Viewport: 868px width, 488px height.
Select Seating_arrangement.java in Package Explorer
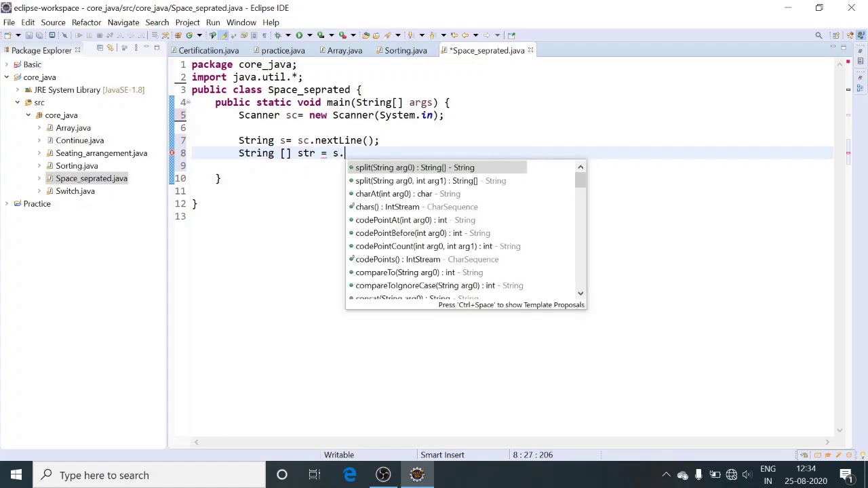pyautogui.click(x=102, y=153)
